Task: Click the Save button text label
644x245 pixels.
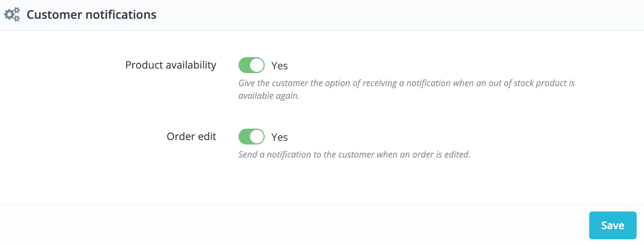Action: point(612,225)
